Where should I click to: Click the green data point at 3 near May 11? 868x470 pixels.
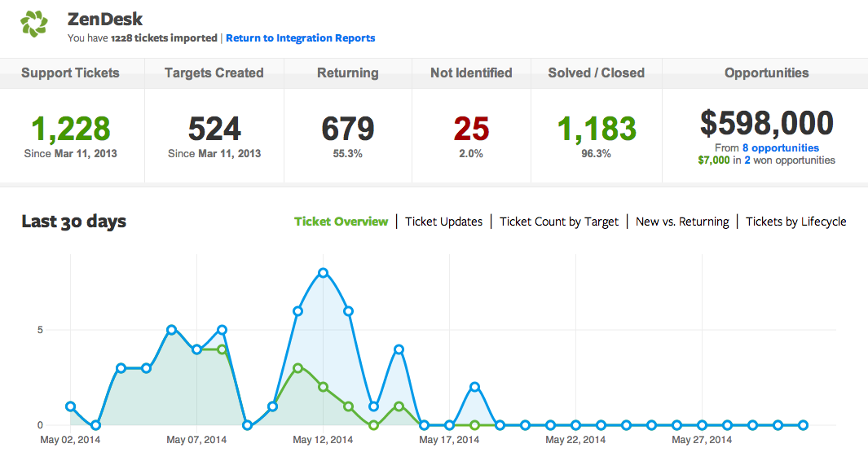[x=297, y=367]
